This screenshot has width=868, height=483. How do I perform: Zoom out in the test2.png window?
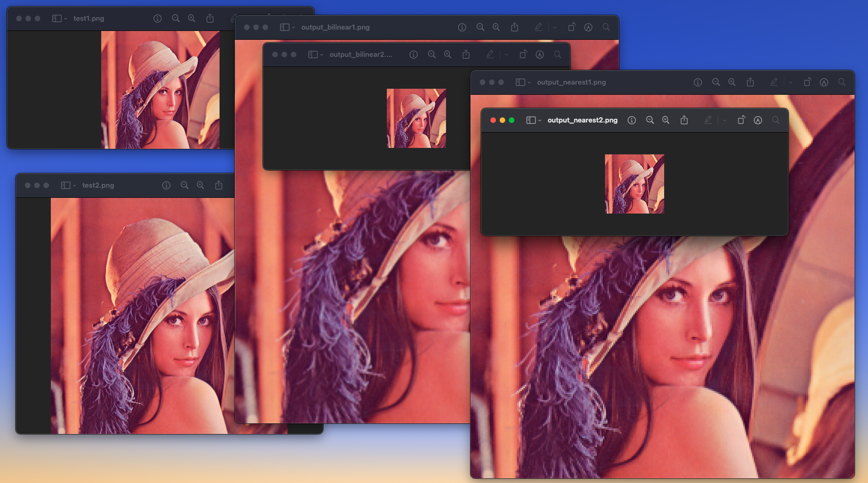(184, 185)
